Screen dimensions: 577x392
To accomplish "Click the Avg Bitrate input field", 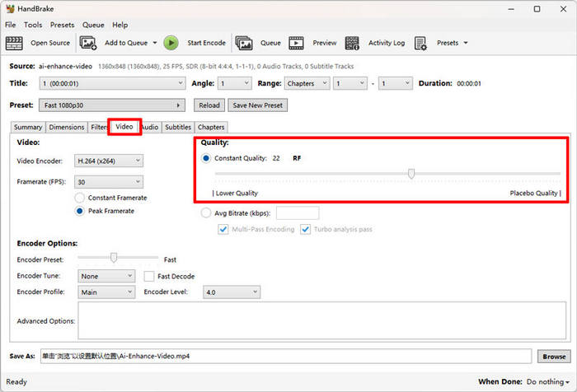I will 298,213.
